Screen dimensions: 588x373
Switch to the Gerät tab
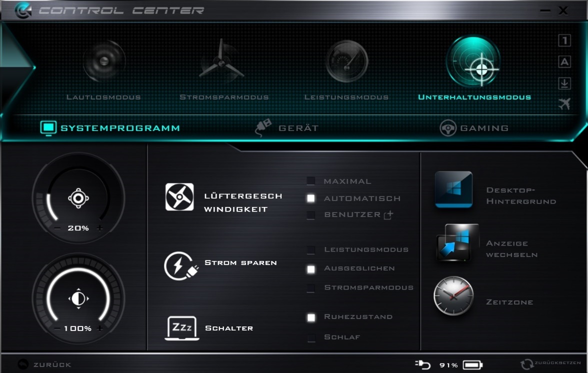coord(287,128)
